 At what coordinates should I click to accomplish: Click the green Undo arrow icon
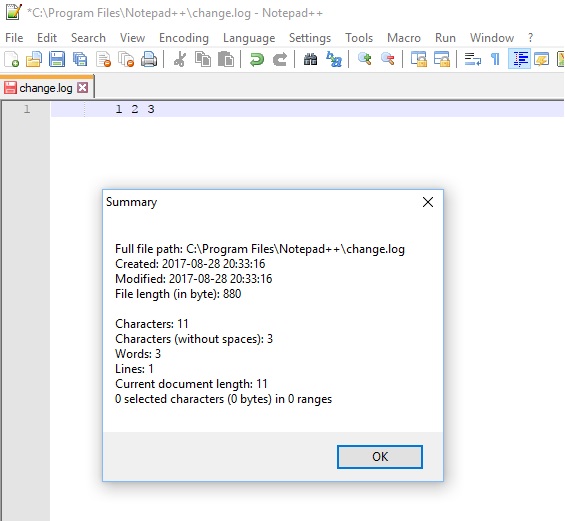(257, 59)
